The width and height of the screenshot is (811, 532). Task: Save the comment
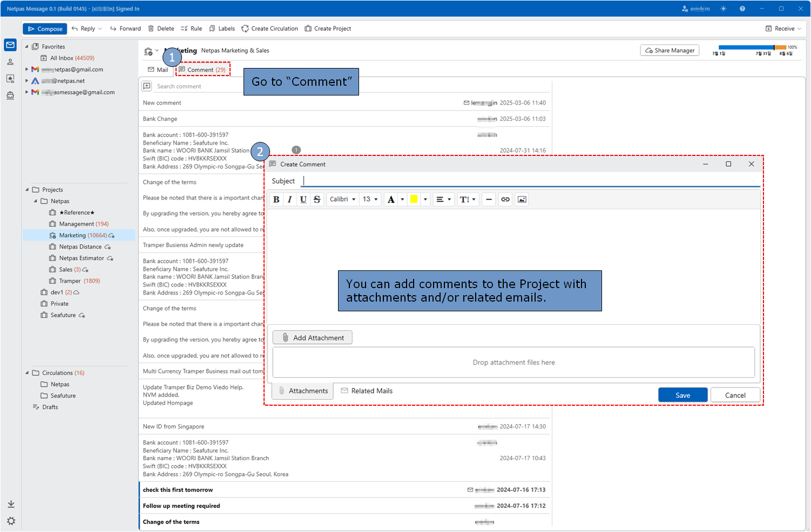[x=682, y=395]
